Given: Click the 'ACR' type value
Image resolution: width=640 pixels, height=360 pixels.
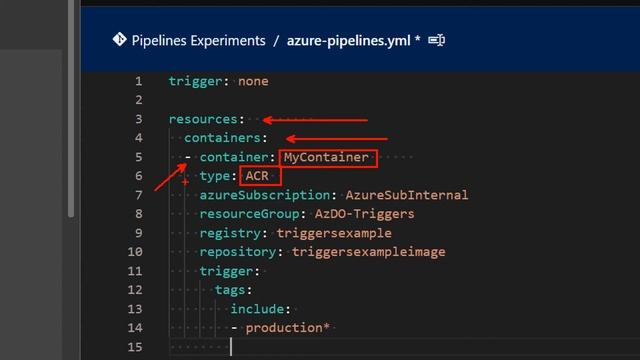Looking at the screenshot, I should click(x=257, y=176).
